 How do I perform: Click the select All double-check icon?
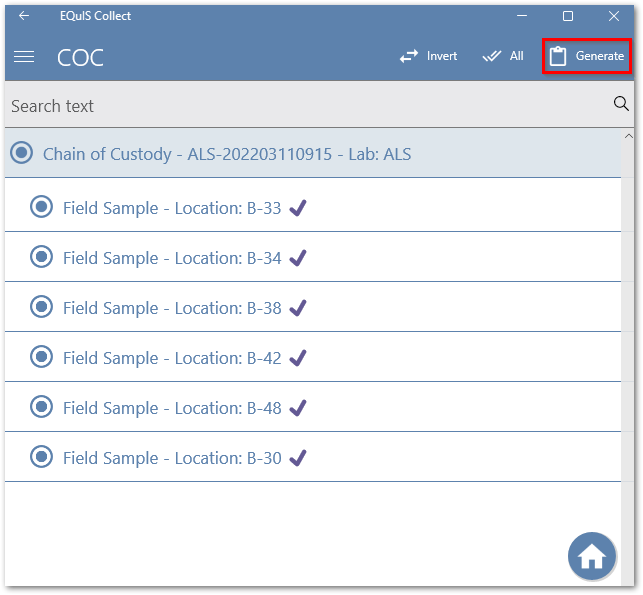click(x=491, y=56)
